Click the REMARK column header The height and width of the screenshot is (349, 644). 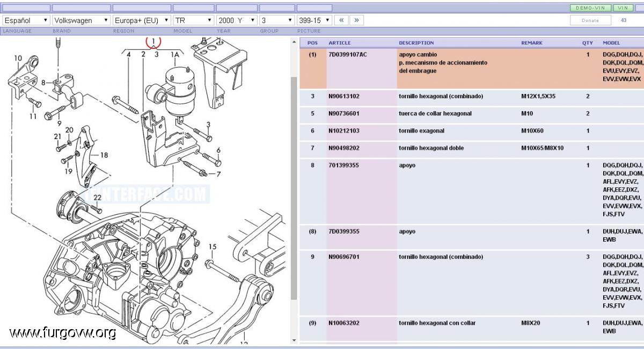[532, 43]
